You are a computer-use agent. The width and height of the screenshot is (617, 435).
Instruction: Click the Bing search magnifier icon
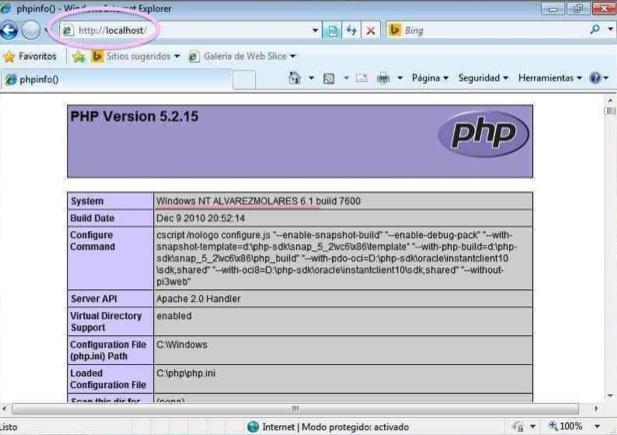pyautogui.click(x=595, y=31)
